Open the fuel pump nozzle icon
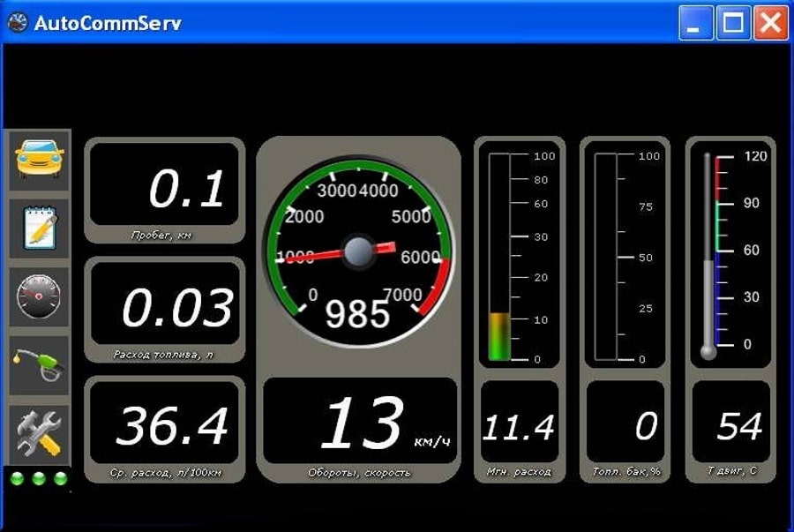The image size is (794, 532). (x=39, y=364)
